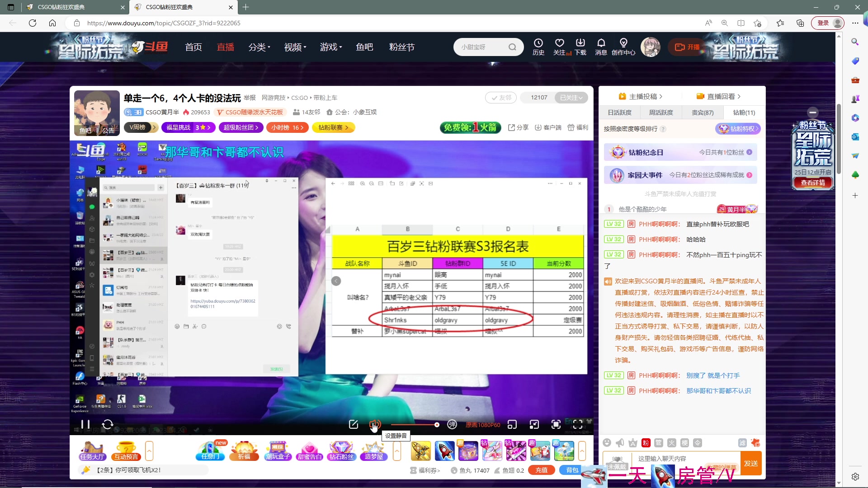Open the emoji picker in chat
This screenshot has width=868, height=488.
pos(607,443)
